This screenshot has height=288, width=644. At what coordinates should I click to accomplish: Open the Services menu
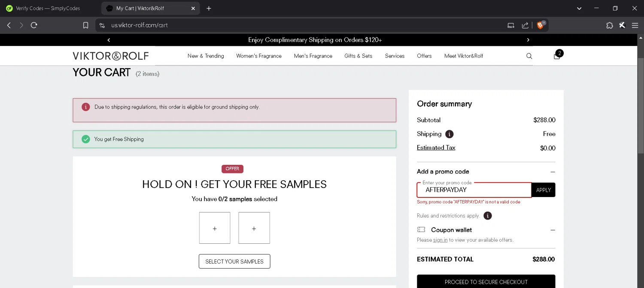[395, 56]
